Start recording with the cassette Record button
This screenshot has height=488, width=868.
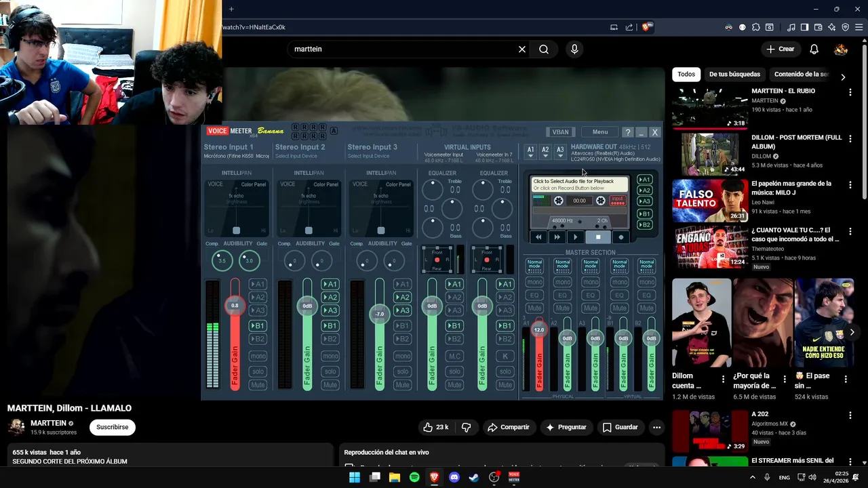(x=620, y=237)
